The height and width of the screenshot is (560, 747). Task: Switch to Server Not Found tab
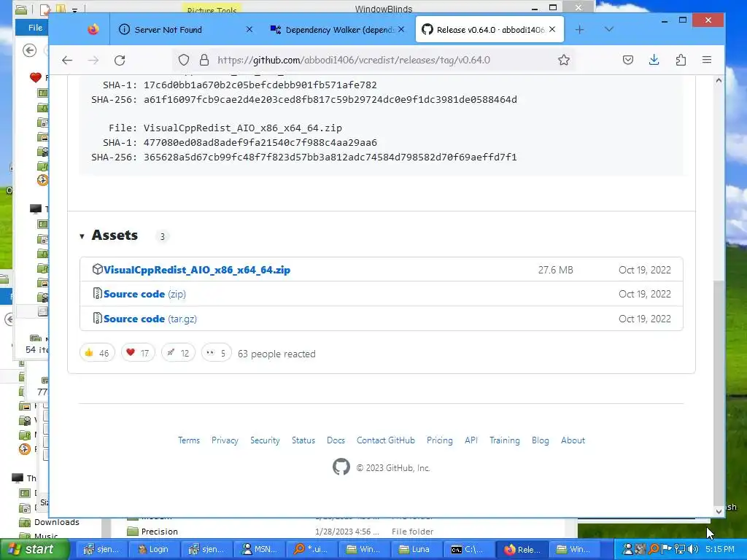185,29
